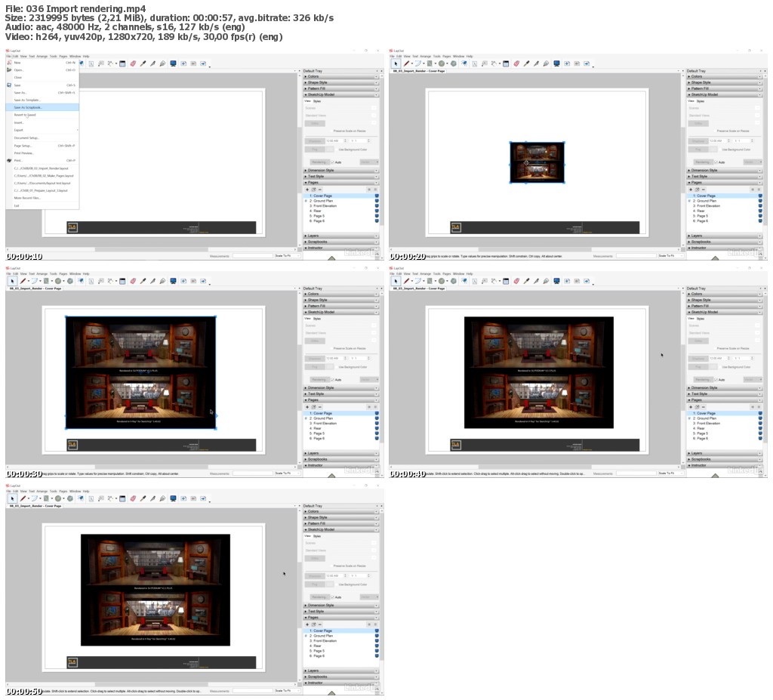The image size is (773, 700).
Task: Toggle Page 6 presentation icon in 00:00:50 frame
Action: click(x=377, y=655)
